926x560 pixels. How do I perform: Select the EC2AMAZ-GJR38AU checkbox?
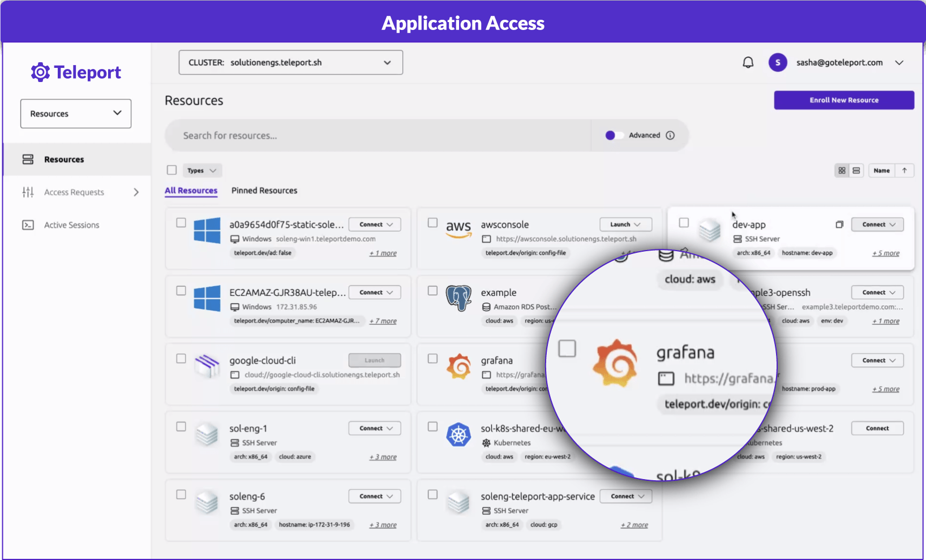point(181,291)
